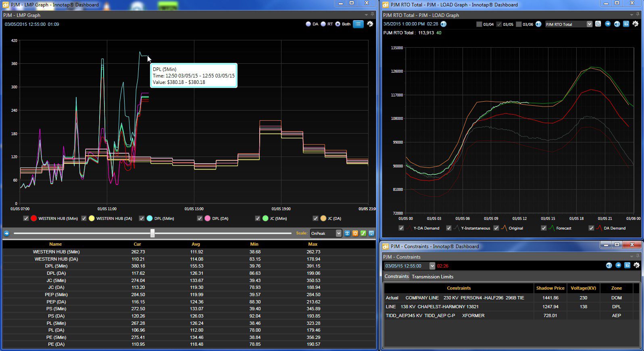This screenshot has width=644, height=351.
Task: Click edit note icon in Constraints toolbar
Action: pyautogui.click(x=627, y=265)
